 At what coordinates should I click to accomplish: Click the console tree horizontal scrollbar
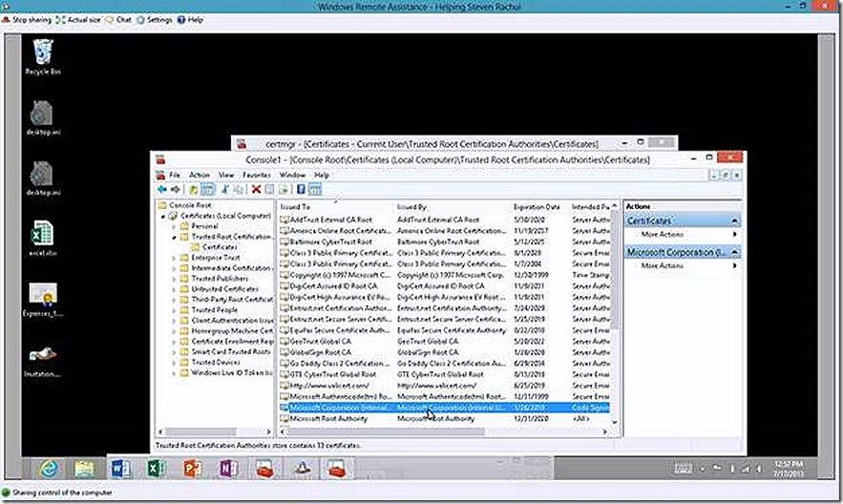click(x=201, y=432)
